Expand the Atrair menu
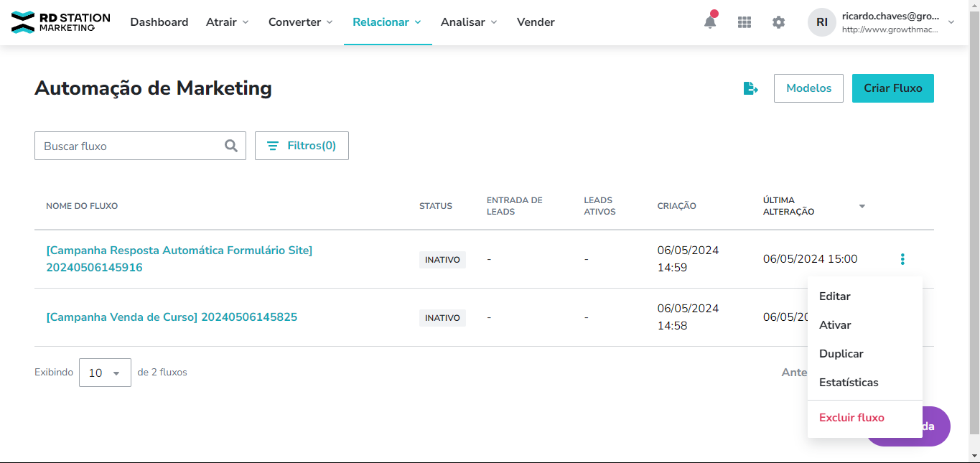 tap(227, 22)
